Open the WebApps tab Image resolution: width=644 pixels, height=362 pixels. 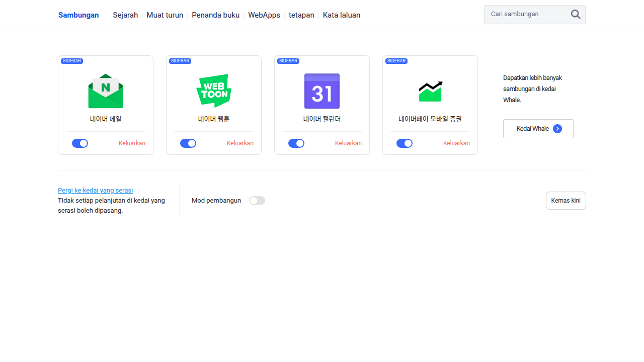[x=264, y=15]
